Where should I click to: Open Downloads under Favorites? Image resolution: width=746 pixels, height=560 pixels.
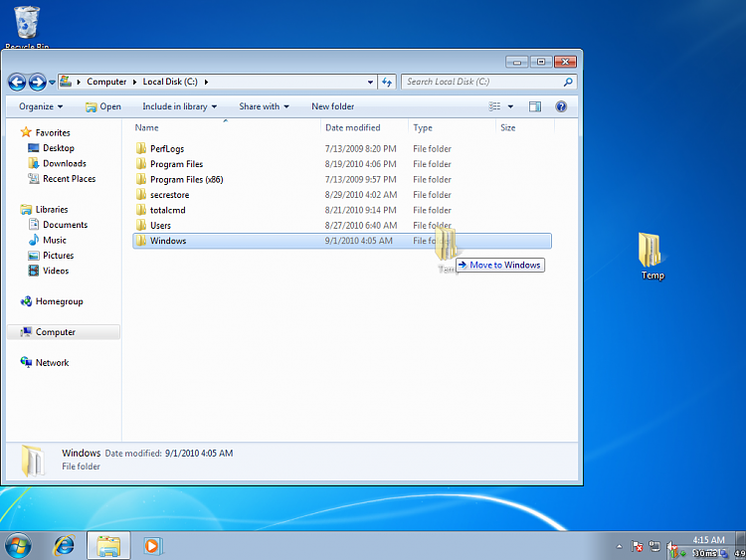pos(57,163)
